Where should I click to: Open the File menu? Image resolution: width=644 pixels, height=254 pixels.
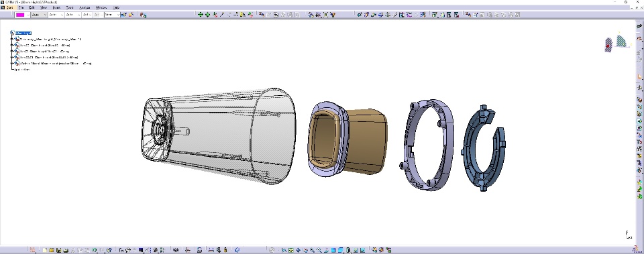[x=21, y=7]
